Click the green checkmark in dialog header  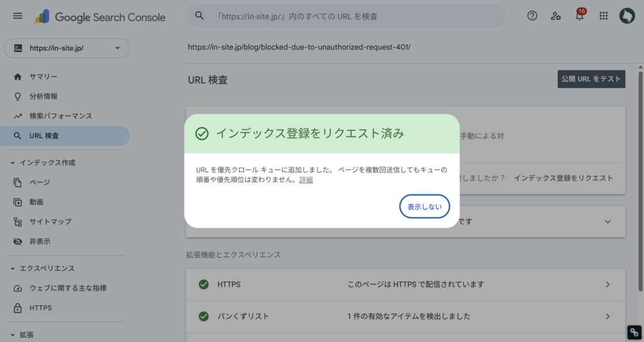tap(202, 133)
